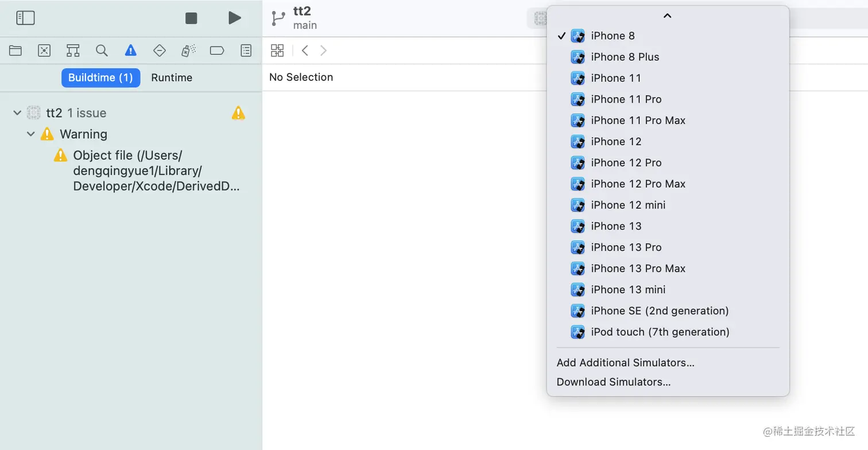Toggle the navigator sidebar visibility

(25, 18)
